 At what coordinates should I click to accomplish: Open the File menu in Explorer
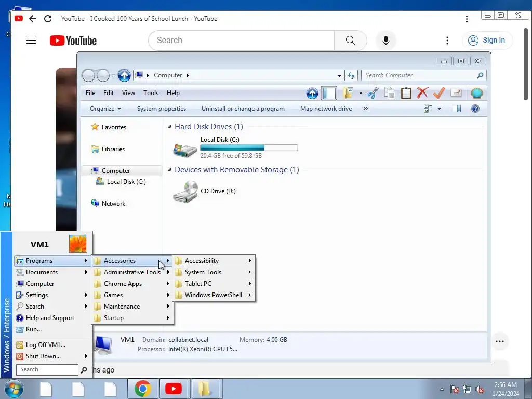click(90, 93)
